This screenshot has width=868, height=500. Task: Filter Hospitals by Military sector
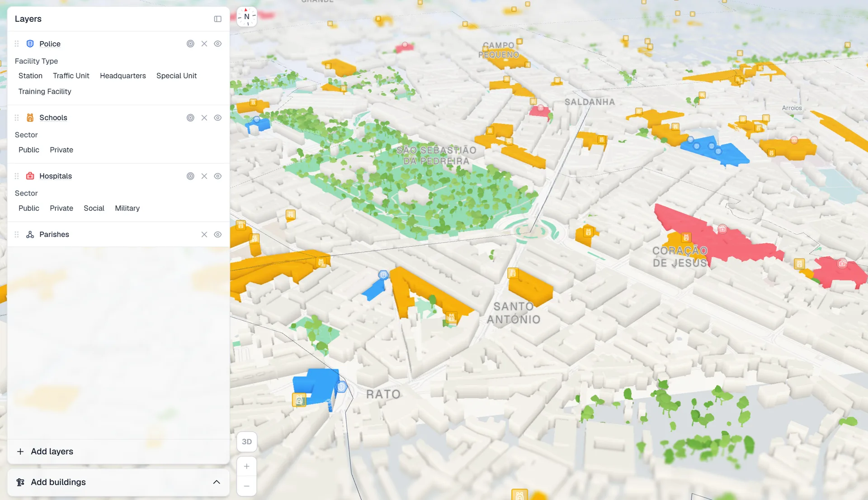pos(127,208)
